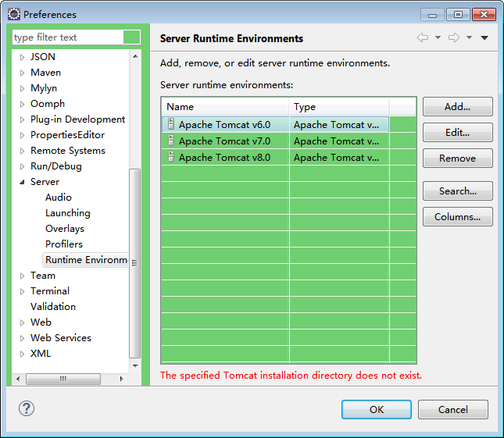This screenshot has height=438, width=504.
Task: Select the Apache Tomcat v6.0 row
Action: [275, 124]
